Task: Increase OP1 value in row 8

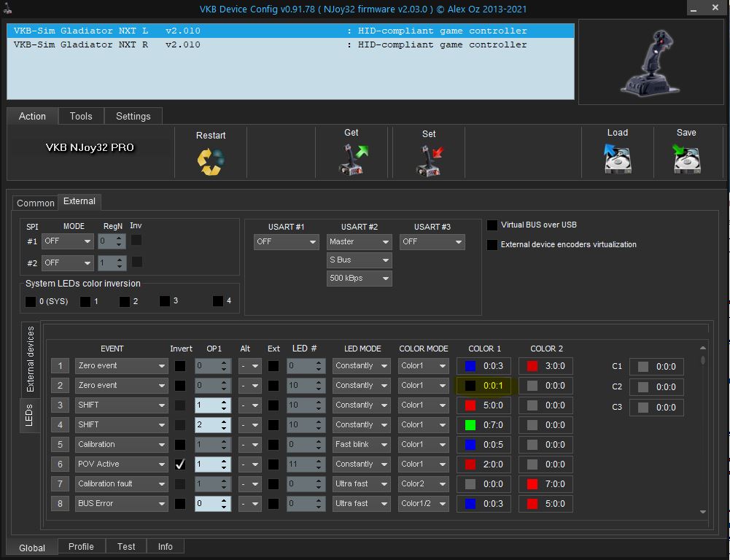Action: 225,500
